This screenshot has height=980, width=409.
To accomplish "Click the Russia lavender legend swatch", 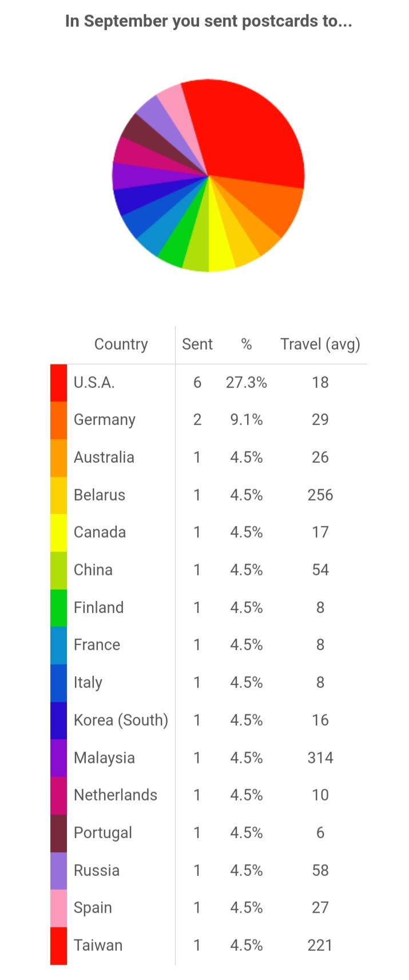I will tap(58, 871).
